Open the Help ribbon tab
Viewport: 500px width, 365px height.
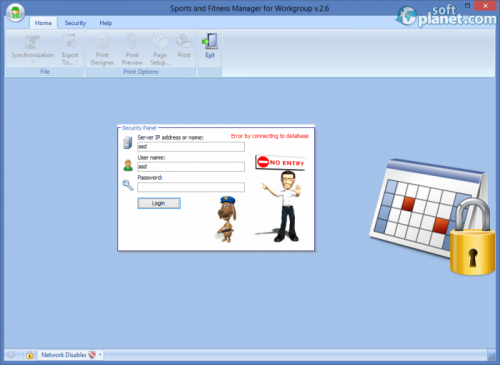coord(106,23)
